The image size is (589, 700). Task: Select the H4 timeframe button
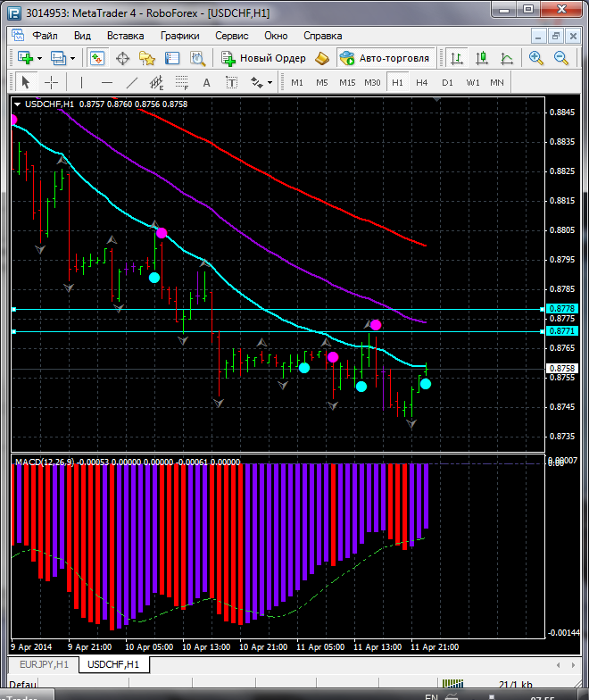tap(421, 82)
